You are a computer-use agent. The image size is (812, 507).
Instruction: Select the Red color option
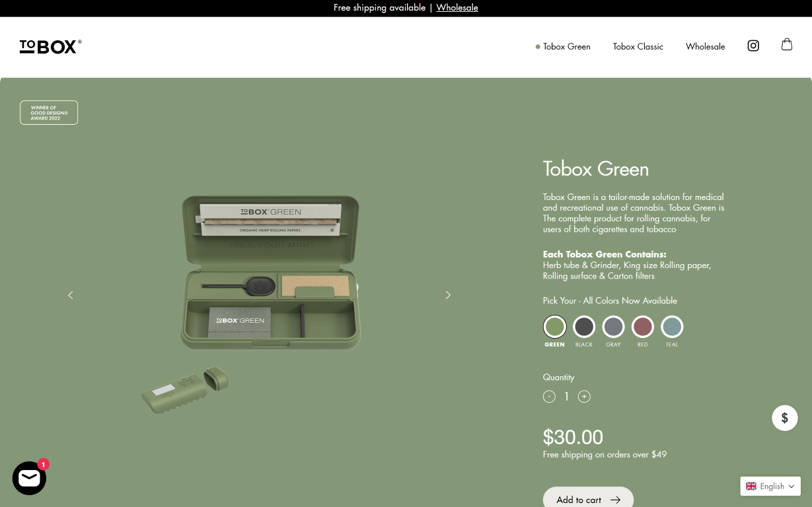pos(642,327)
